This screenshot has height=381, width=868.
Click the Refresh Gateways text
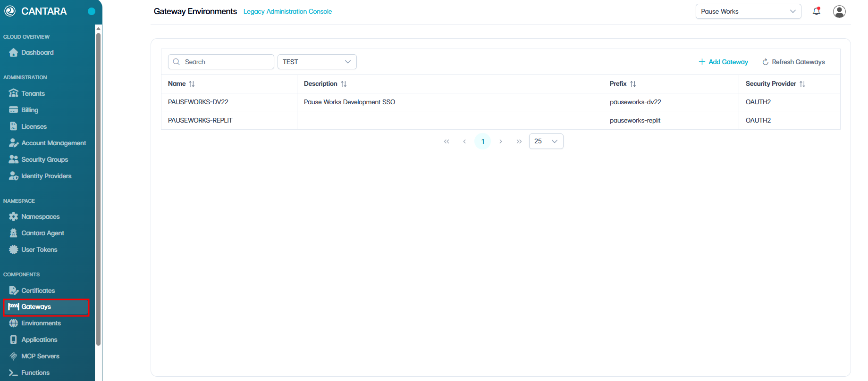pos(798,62)
